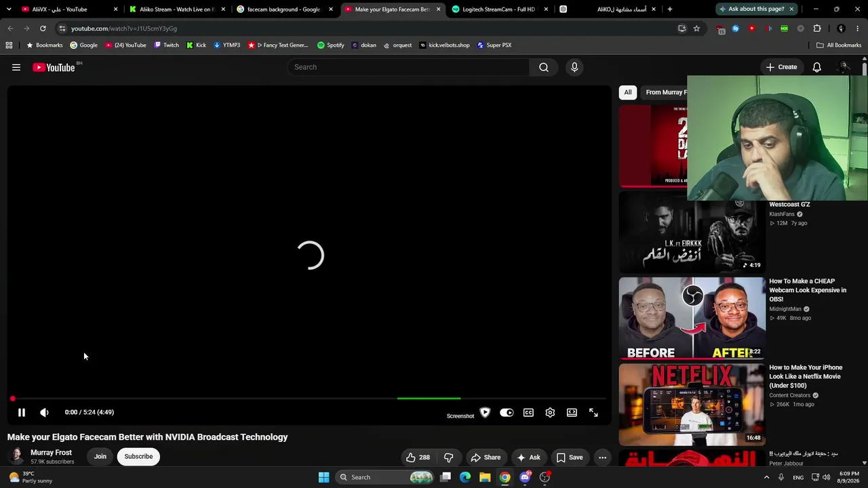This screenshot has height=488, width=868.
Task: Join the Murray Frost channel membership
Action: [100, 456]
